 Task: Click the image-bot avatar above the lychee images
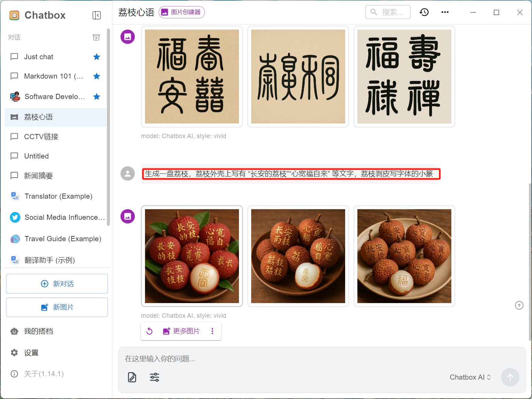coord(128,216)
